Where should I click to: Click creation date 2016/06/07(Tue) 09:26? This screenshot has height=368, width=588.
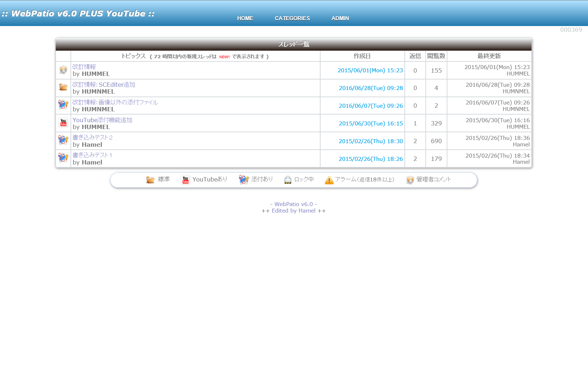[371, 106]
